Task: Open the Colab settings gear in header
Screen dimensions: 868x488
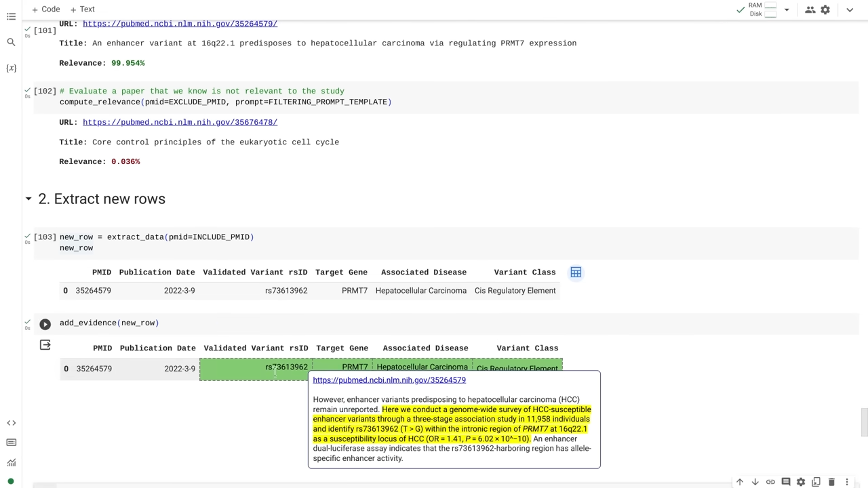Action: coord(825,9)
